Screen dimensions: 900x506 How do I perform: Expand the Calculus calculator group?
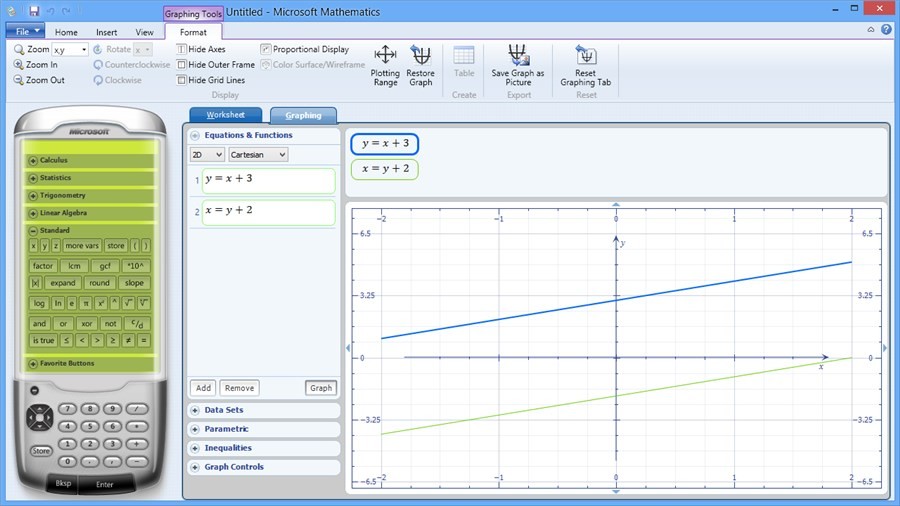[33, 161]
